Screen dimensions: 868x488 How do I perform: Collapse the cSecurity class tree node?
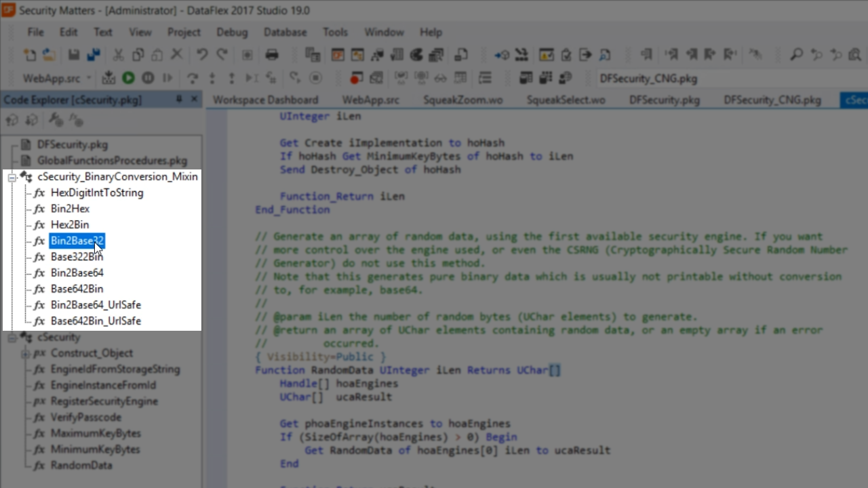[12, 338]
